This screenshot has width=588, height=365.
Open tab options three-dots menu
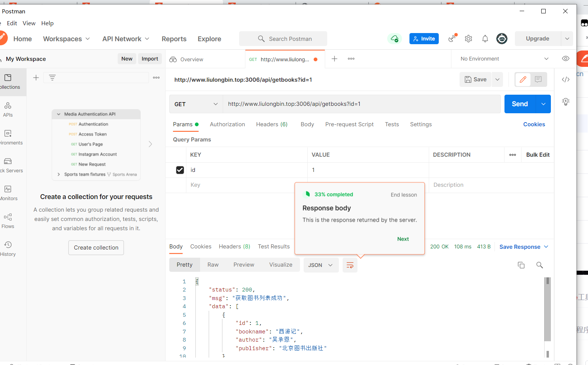[x=351, y=59]
